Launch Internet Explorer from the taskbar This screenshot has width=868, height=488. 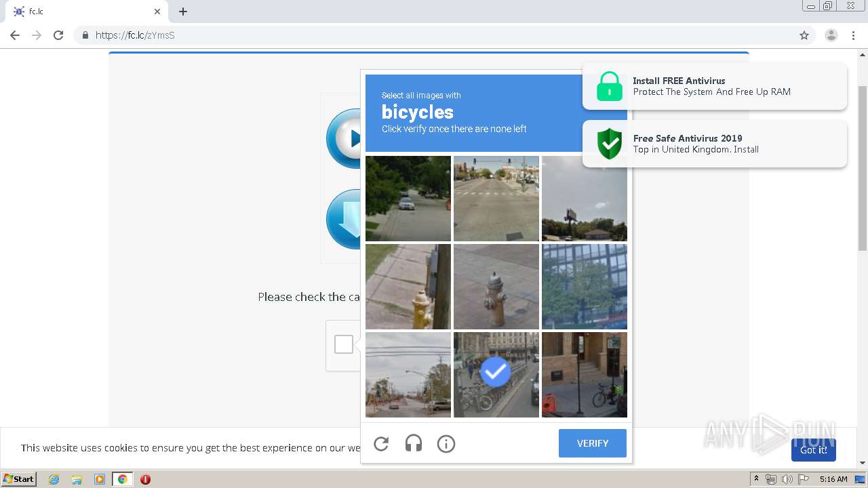pyautogui.click(x=54, y=479)
